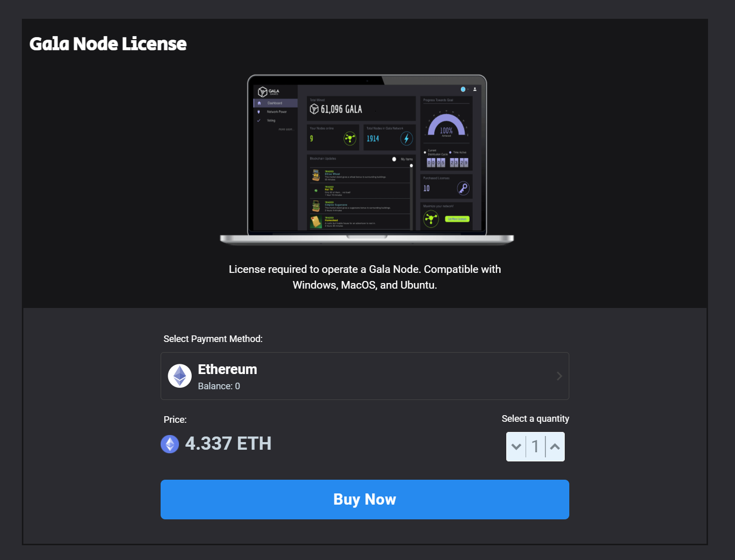Click the purple key icon under Purchased Licenses
The width and height of the screenshot is (735, 560).
click(x=463, y=188)
